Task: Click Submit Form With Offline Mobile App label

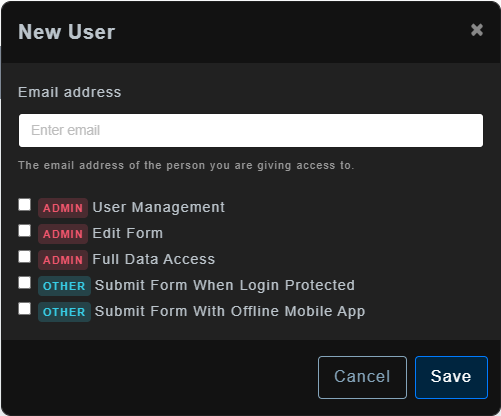Action: point(230,312)
